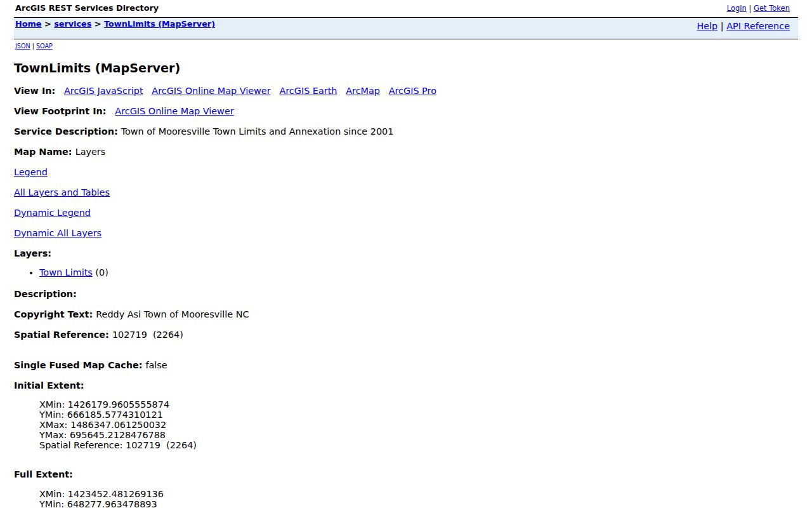This screenshot has width=812, height=508.
Task: Open the API Reference link
Action: click(x=758, y=26)
